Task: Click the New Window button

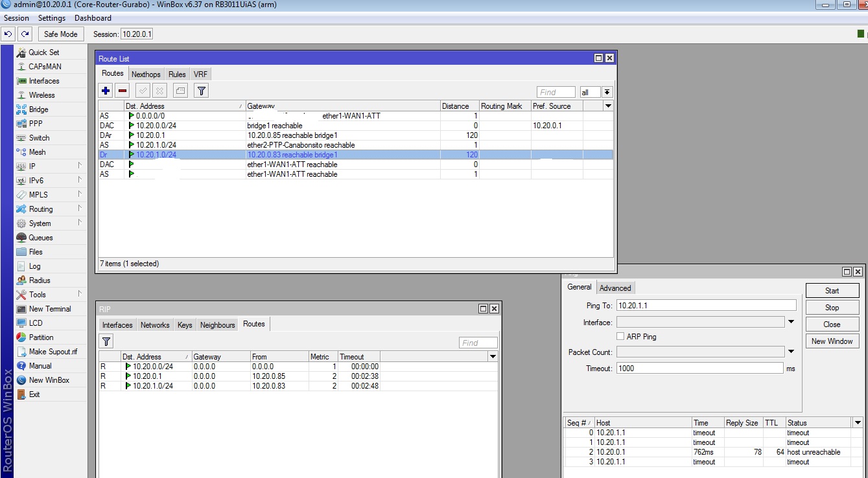Action: pos(832,341)
